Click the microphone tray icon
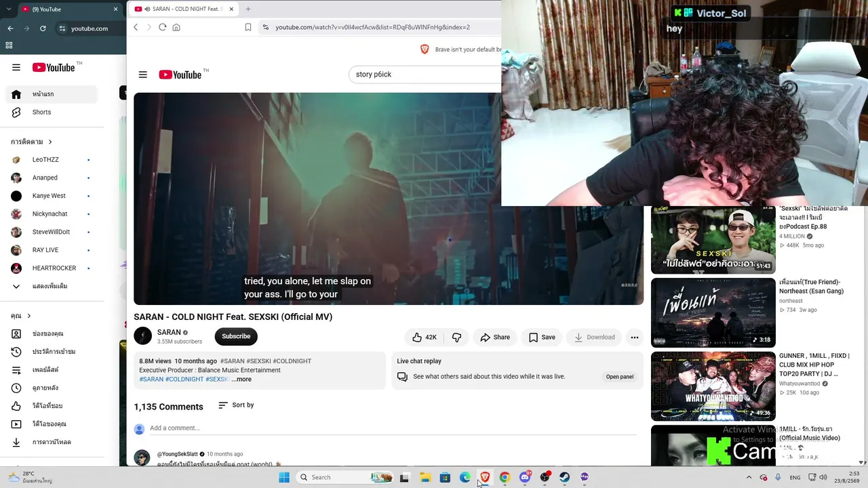Image resolution: width=868 pixels, height=488 pixels. coord(778,477)
